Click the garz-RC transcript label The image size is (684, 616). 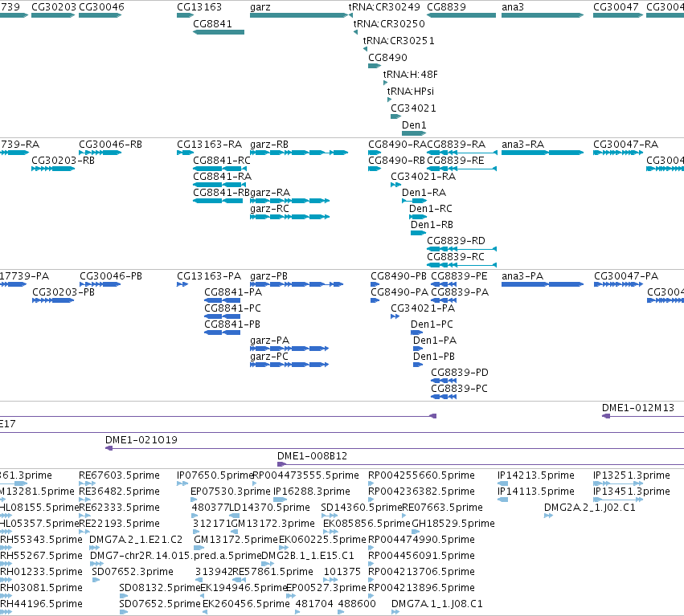pyautogui.click(x=269, y=208)
